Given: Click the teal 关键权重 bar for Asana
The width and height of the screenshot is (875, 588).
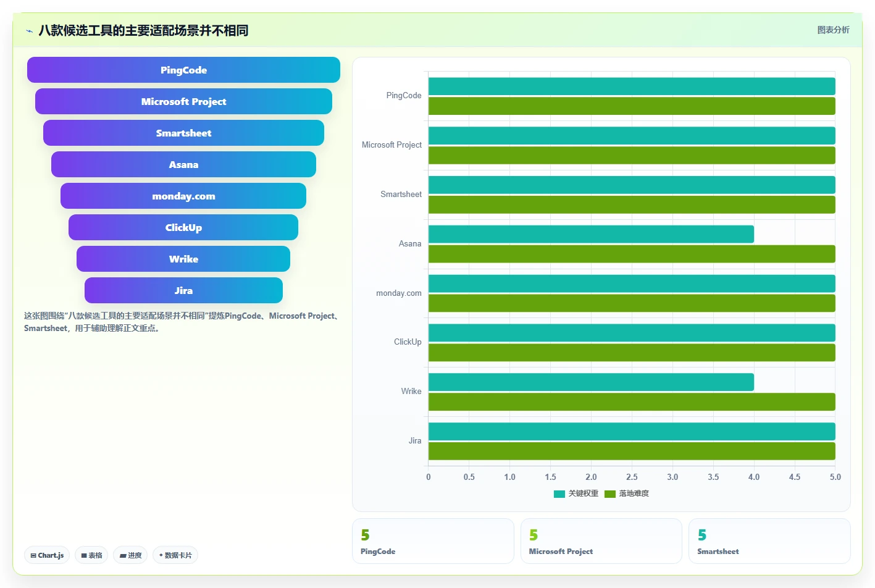Looking at the screenshot, I should (591, 234).
